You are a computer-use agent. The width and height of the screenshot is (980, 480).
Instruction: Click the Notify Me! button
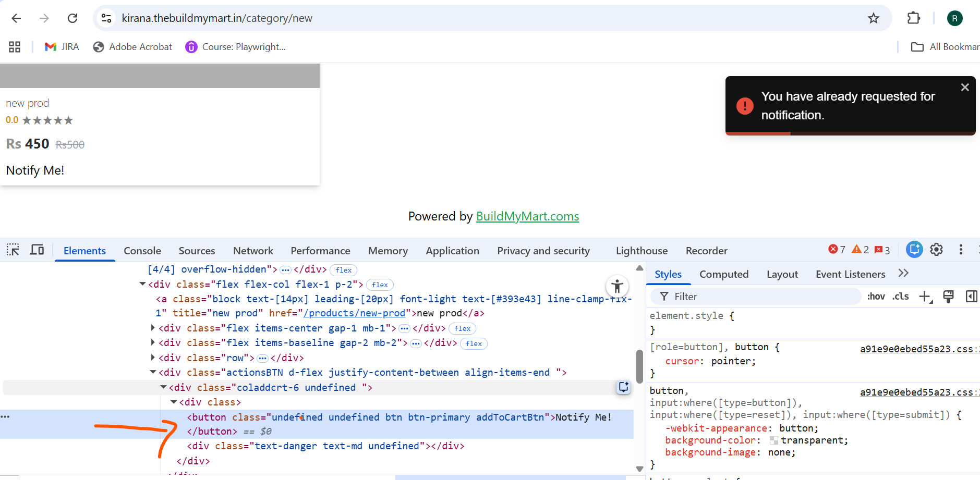(x=35, y=170)
